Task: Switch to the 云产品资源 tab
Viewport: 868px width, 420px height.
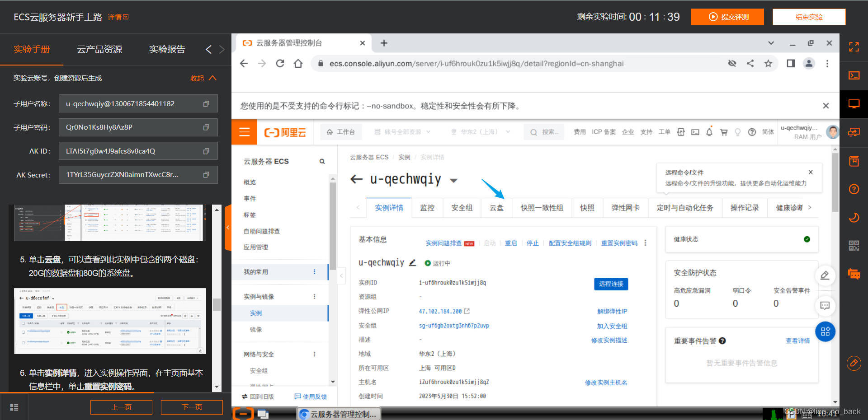Action: pyautogui.click(x=99, y=49)
